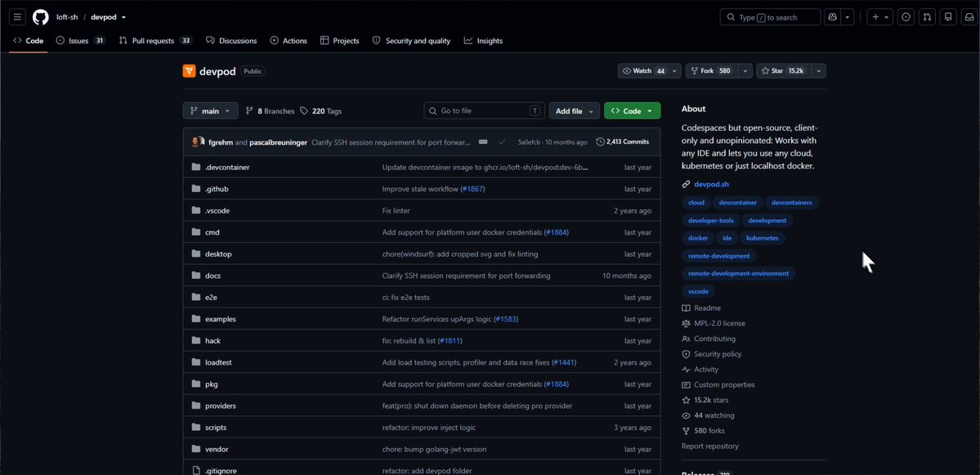View 2,413 Commits history

tap(623, 142)
